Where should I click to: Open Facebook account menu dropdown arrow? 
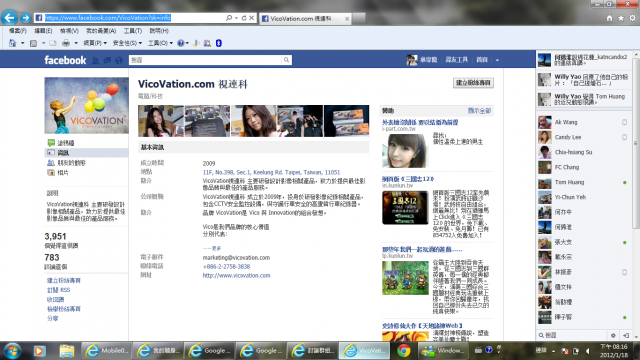497,60
